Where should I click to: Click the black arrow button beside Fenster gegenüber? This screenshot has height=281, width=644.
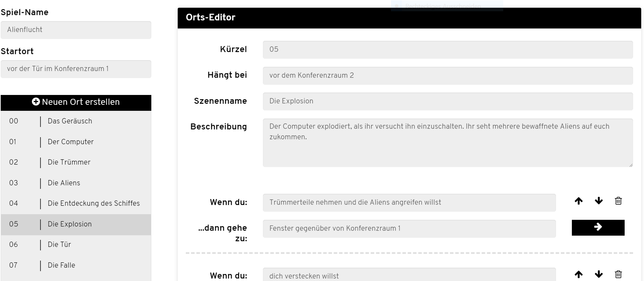[598, 228]
